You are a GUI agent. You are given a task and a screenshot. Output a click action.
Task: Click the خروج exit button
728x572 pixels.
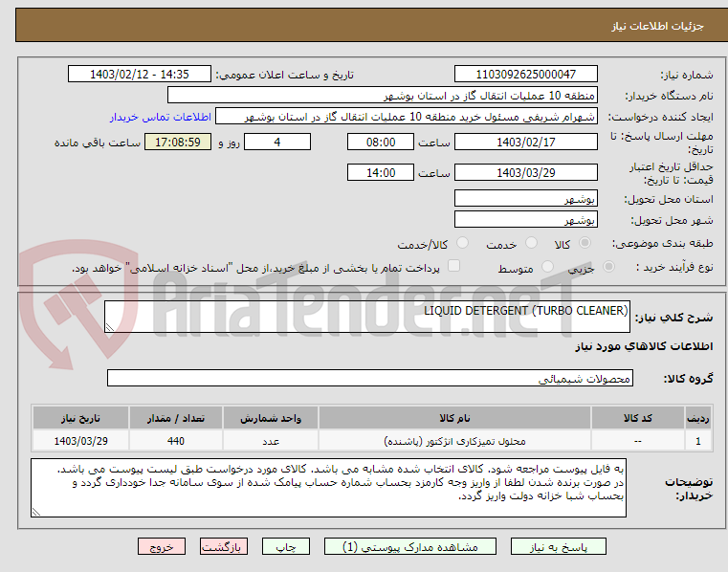click(162, 546)
